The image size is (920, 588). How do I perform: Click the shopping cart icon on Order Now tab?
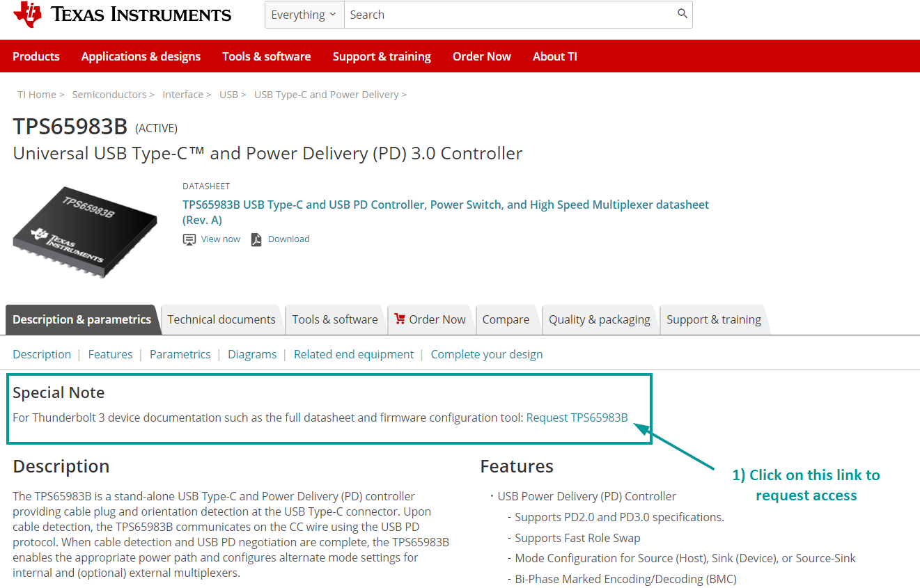[400, 319]
